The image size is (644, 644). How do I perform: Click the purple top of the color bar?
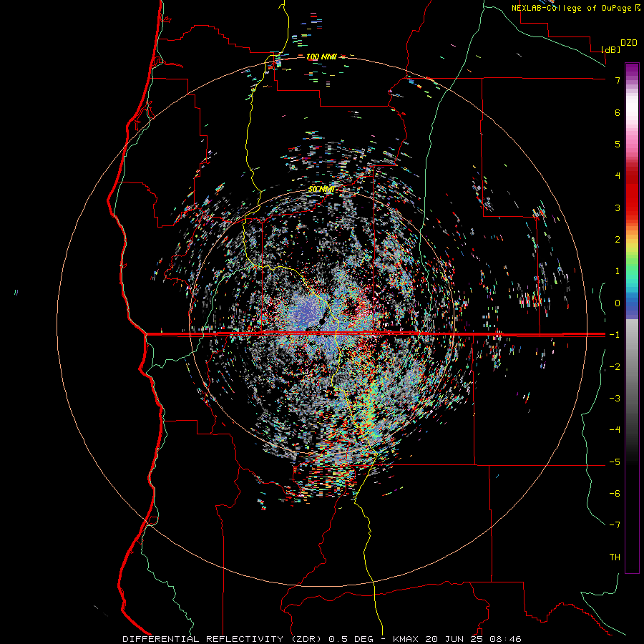coord(632,69)
